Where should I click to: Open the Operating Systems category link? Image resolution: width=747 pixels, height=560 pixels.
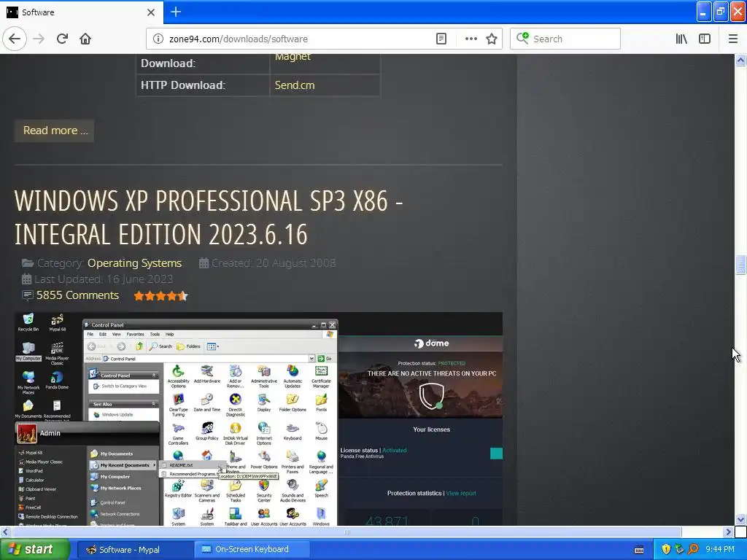click(134, 262)
